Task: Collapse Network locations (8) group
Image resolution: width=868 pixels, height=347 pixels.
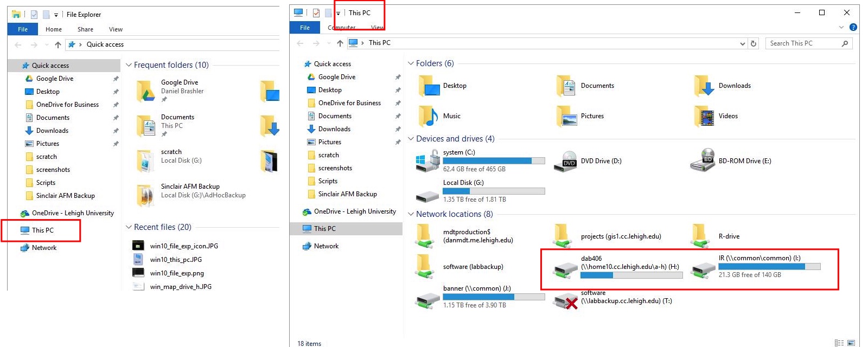Action: pos(411,214)
